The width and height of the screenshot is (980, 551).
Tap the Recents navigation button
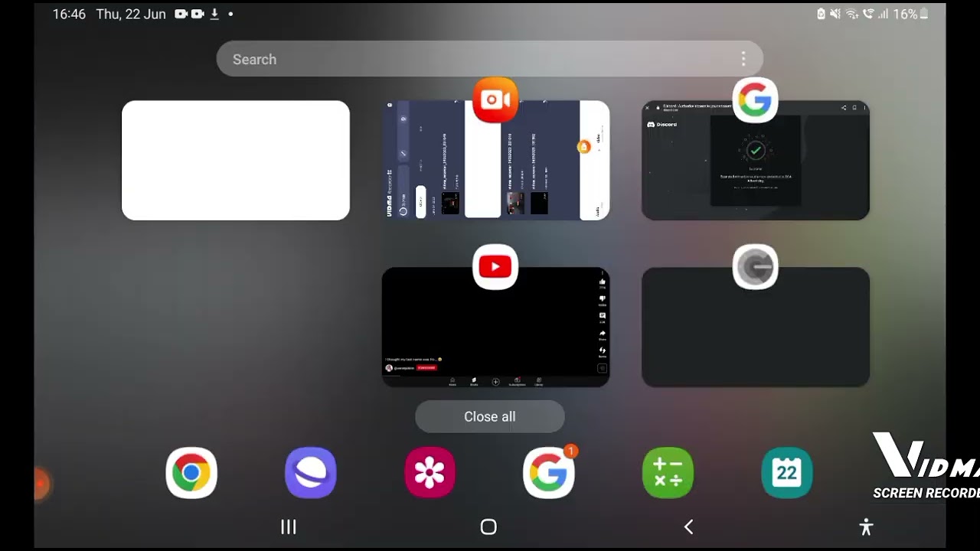[289, 527]
